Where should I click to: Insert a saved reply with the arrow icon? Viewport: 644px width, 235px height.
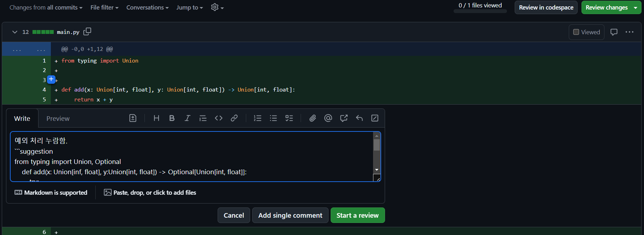[x=359, y=118]
